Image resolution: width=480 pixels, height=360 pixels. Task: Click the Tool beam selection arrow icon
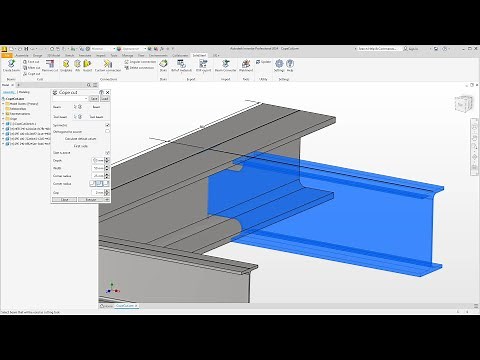(x=75, y=117)
